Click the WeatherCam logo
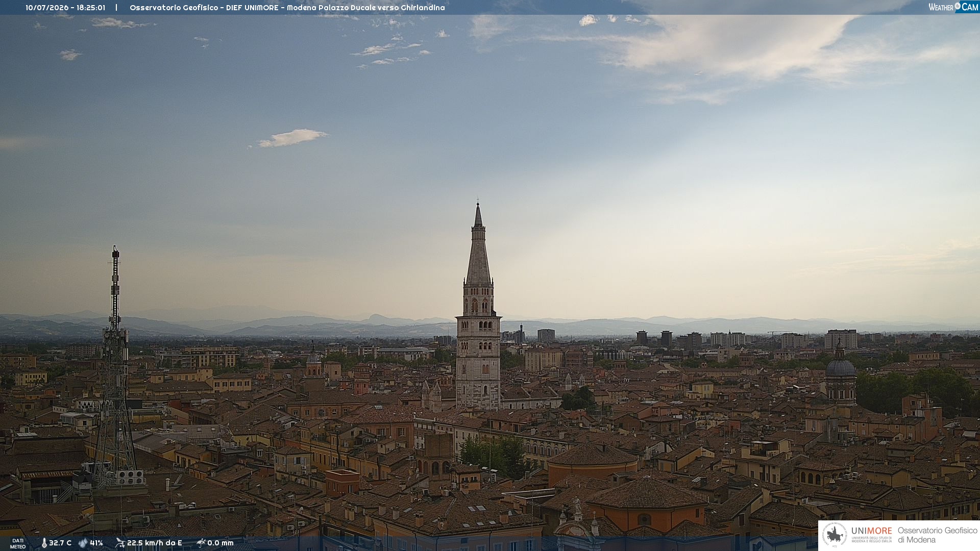The height and width of the screenshot is (551, 980). coord(953,7)
